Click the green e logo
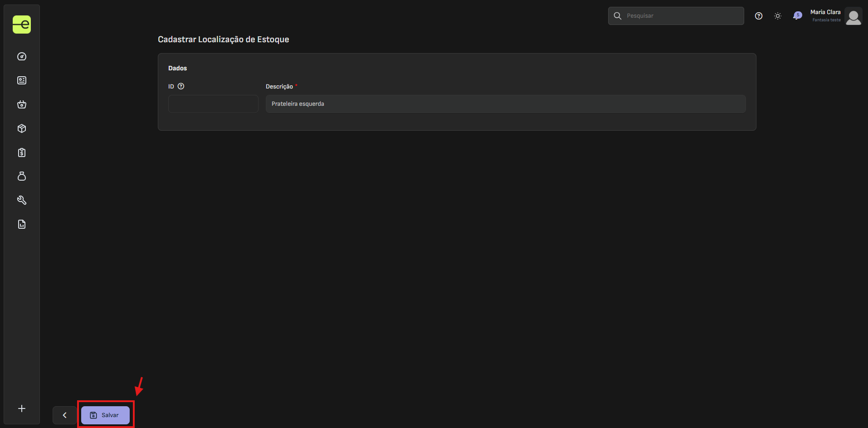This screenshot has height=428, width=868. tap(22, 25)
